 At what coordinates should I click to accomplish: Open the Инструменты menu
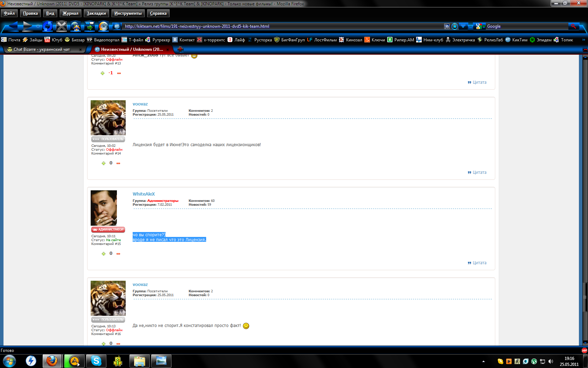[128, 13]
